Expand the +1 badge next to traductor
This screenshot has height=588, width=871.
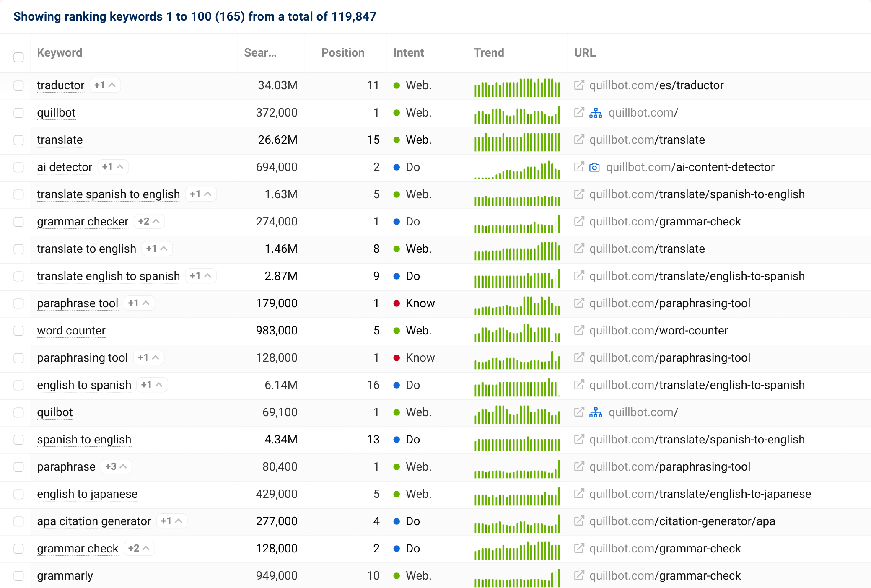105,85
